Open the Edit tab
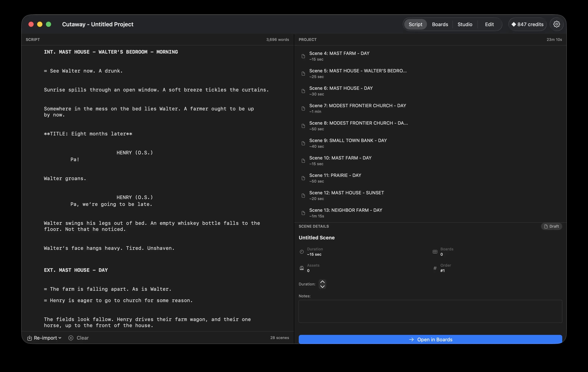This screenshot has height=372, width=588. [x=489, y=24]
